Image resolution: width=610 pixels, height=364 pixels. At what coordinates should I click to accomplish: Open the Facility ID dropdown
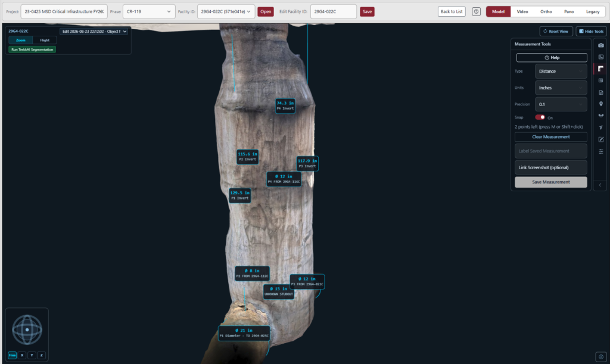pos(226,12)
